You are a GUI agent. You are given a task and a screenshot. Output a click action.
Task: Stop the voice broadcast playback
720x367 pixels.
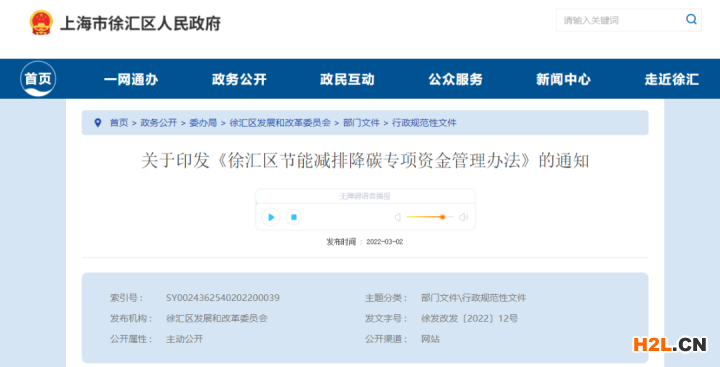coord(294,217)
